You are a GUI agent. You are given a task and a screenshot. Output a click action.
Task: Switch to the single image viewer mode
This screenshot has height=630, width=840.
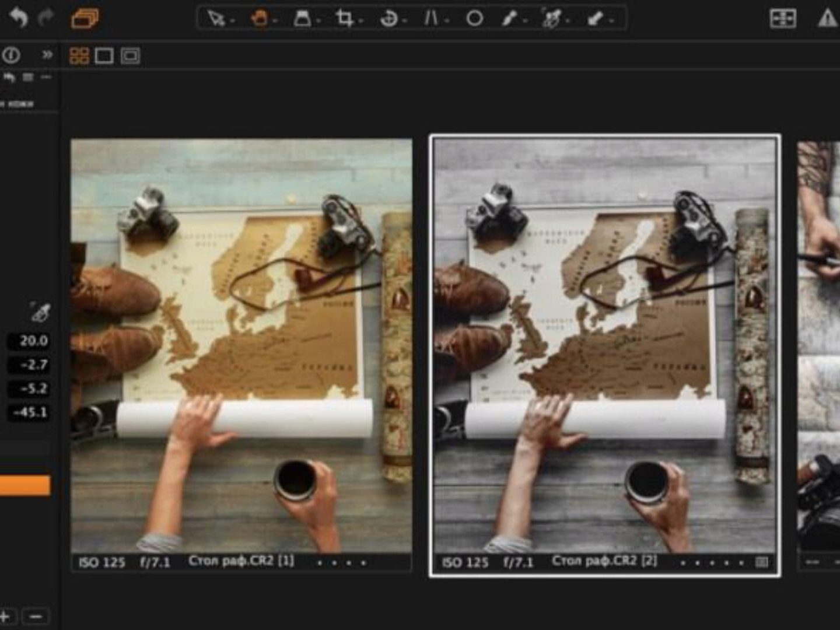(x=104, y=56)
